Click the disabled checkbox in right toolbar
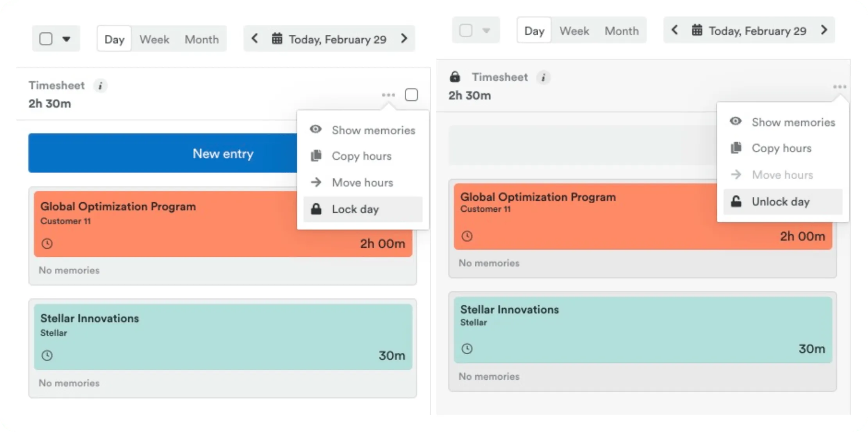868x432 pixels. point(466,30)
